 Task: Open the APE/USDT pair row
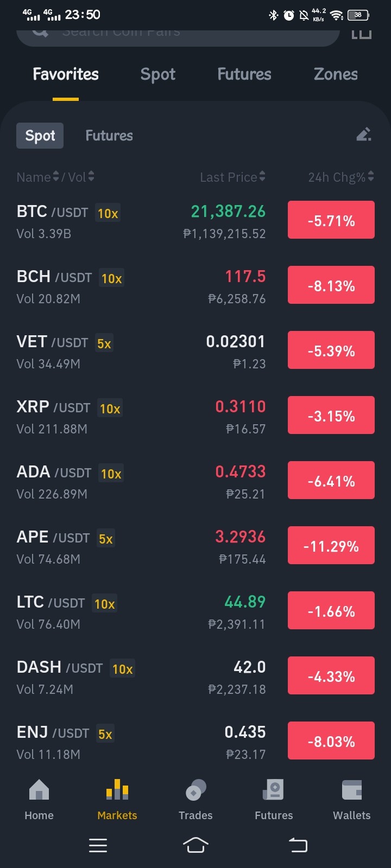pyautogui.click(x=195, y=547)
